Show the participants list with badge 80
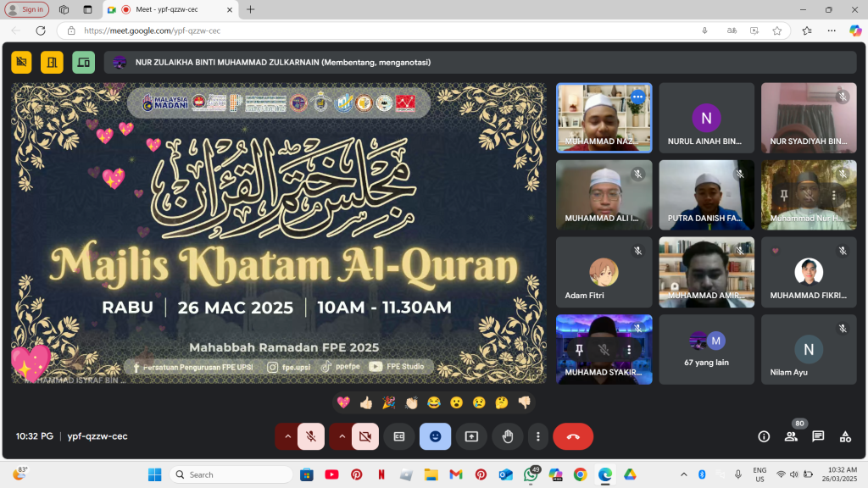Image resolution: width=868 pixels, height=488 pixels. coord(791,436)
